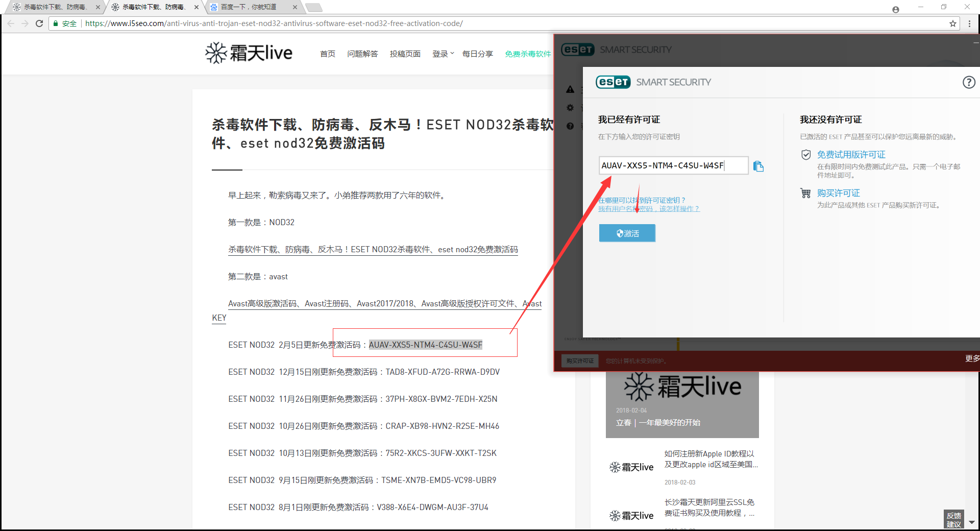The width and height of the screenshot is (980, 531).
Task: Click the 购买许可证 button in ESET footer
Action: [580, 361]
